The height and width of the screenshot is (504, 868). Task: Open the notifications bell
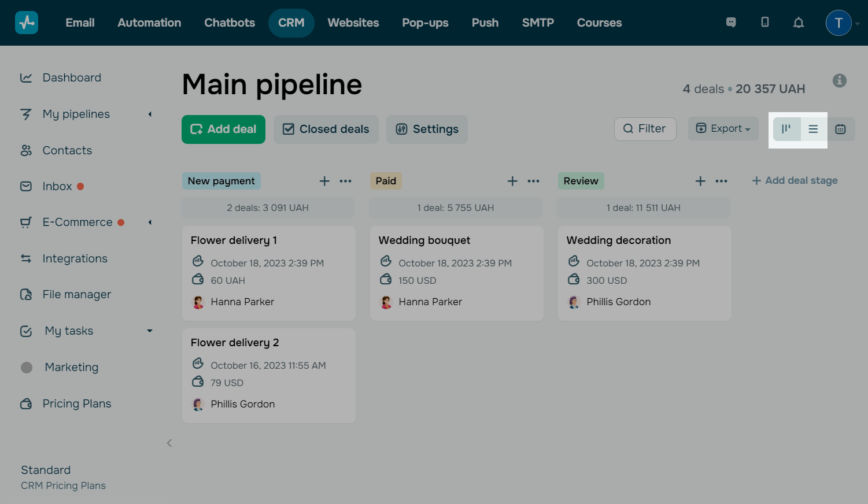798,23
